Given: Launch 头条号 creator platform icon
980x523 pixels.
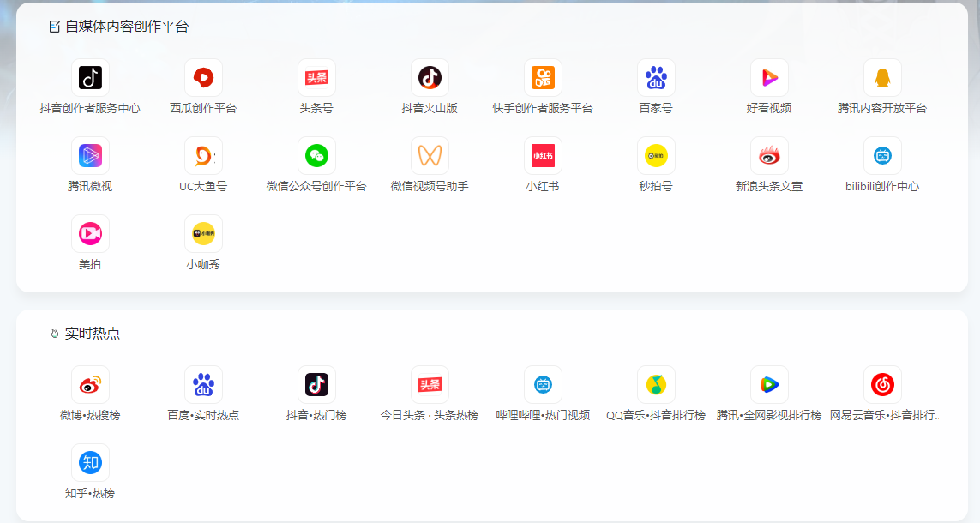Looking at the screenshot, I should (316, 77).
